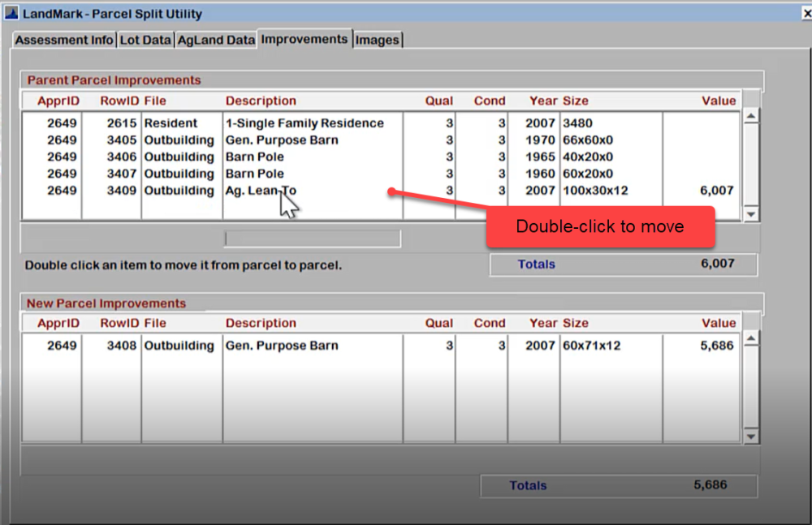Click the Resident file cell

click(171, 123)
